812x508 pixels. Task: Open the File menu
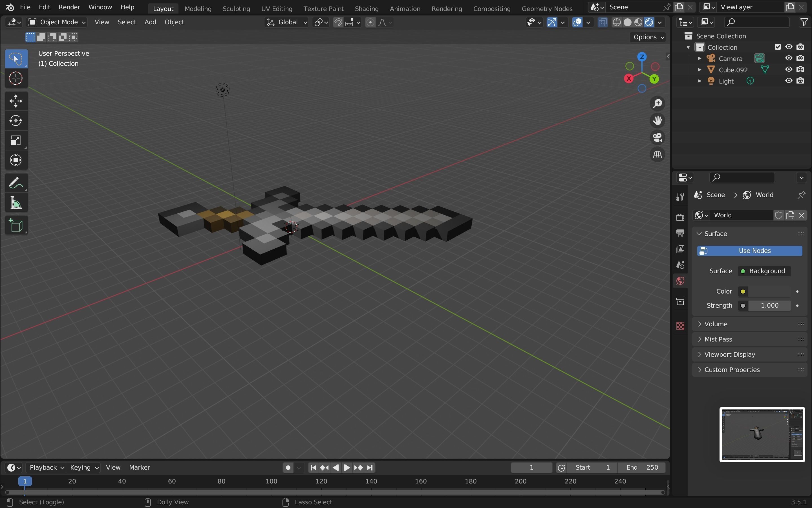pyautogui.click(x=25, y=7)
